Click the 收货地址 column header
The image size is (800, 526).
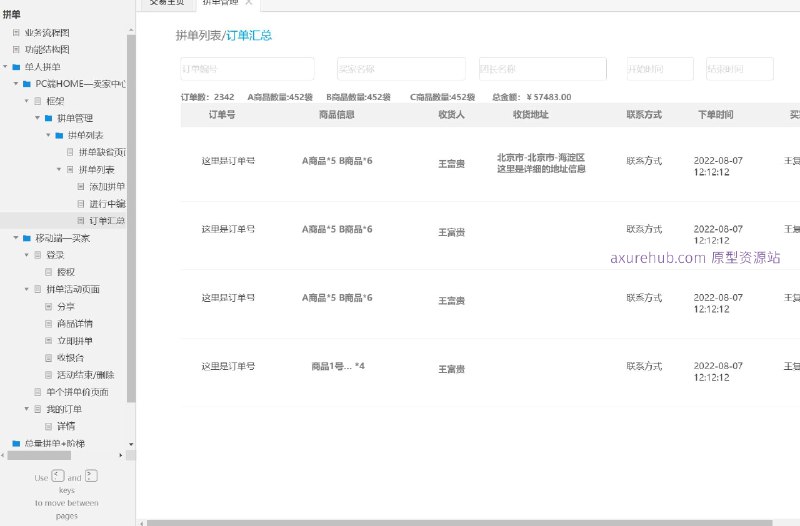[x=531, y=115]
